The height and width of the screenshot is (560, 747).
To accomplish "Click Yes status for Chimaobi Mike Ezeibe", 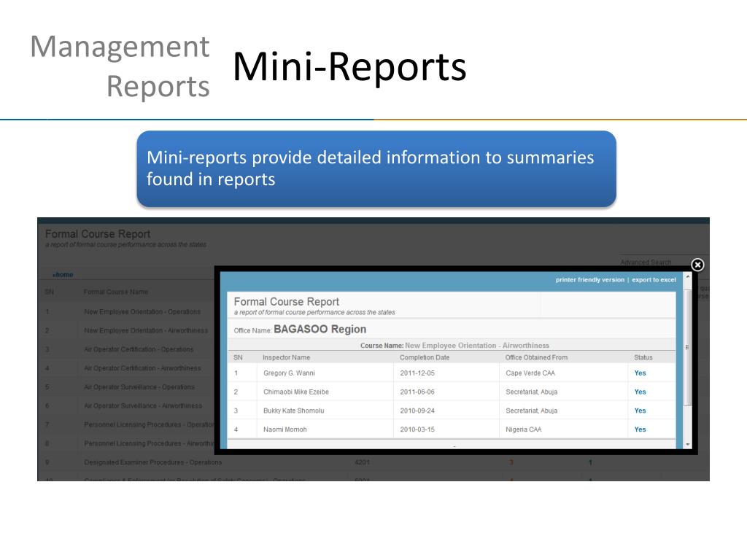I will tap(640, 392).
